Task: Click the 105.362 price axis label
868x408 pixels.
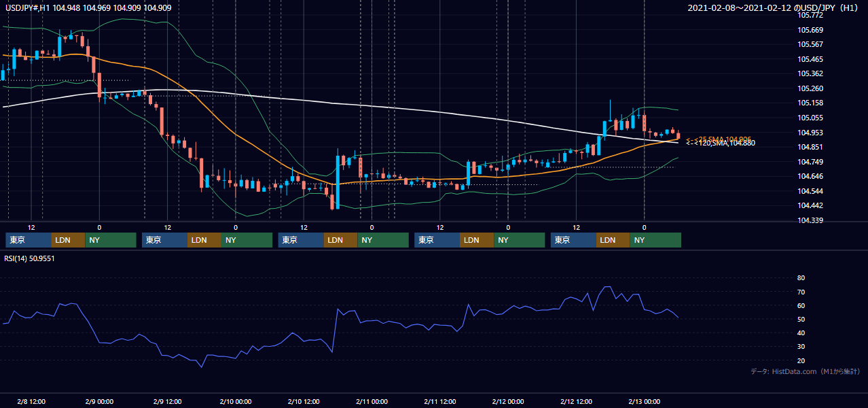Action: (811, 73)
